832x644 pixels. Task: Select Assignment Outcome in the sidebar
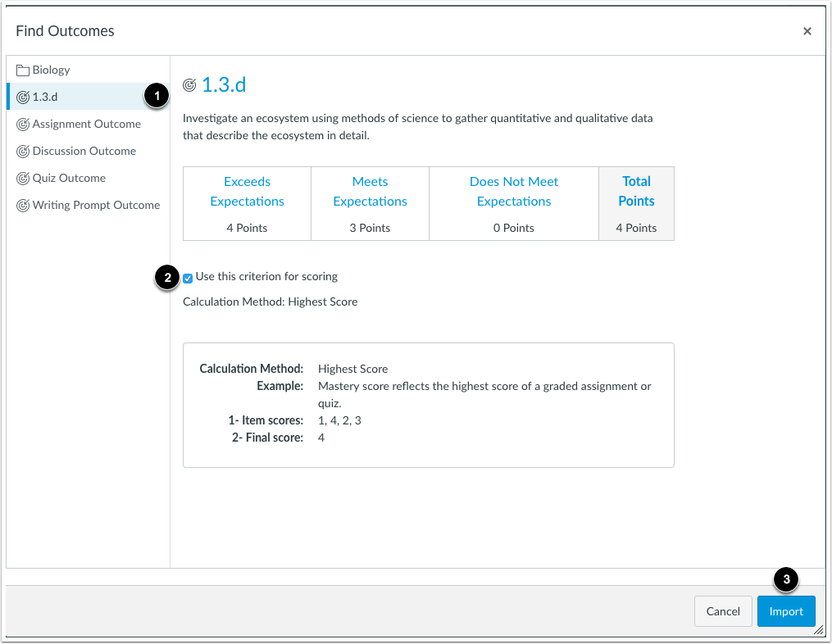[87, 125]
